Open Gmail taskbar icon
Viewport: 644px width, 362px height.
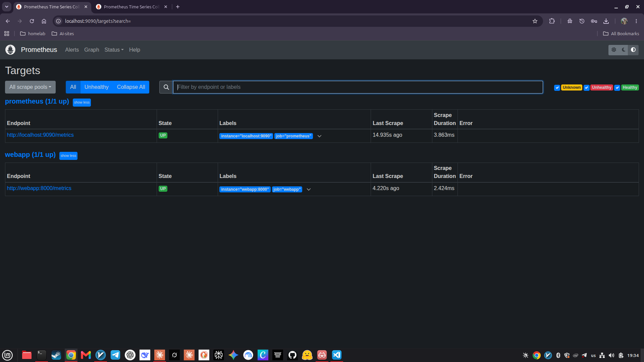[86, 355]
